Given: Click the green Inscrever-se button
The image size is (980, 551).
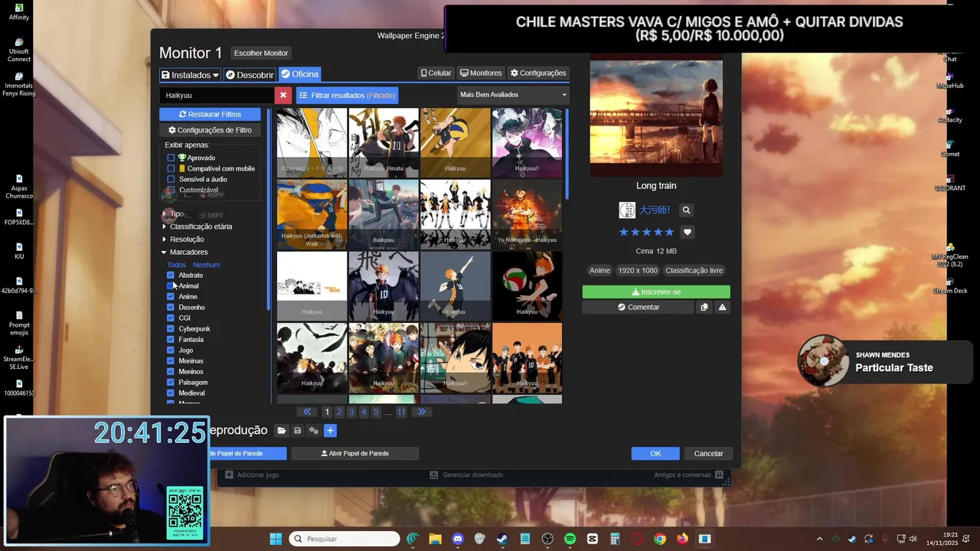Looking at the screenshot, I should click(656, 292).
